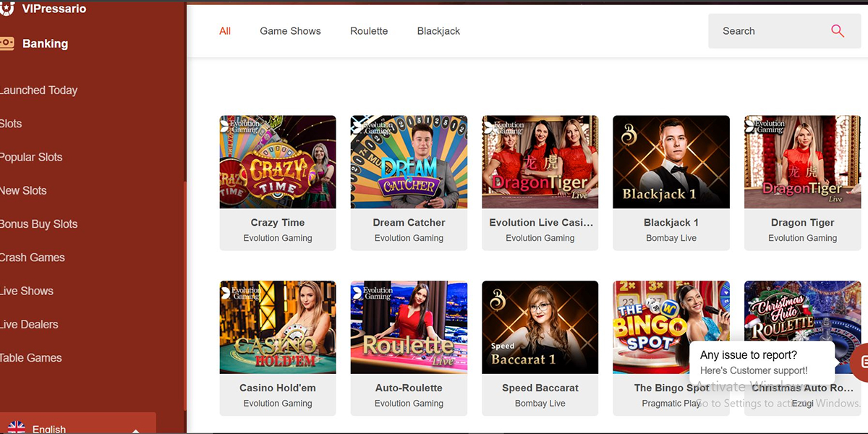
Task: Play Blackjack 1 by Bombay Live
Action: coord(671,162)
